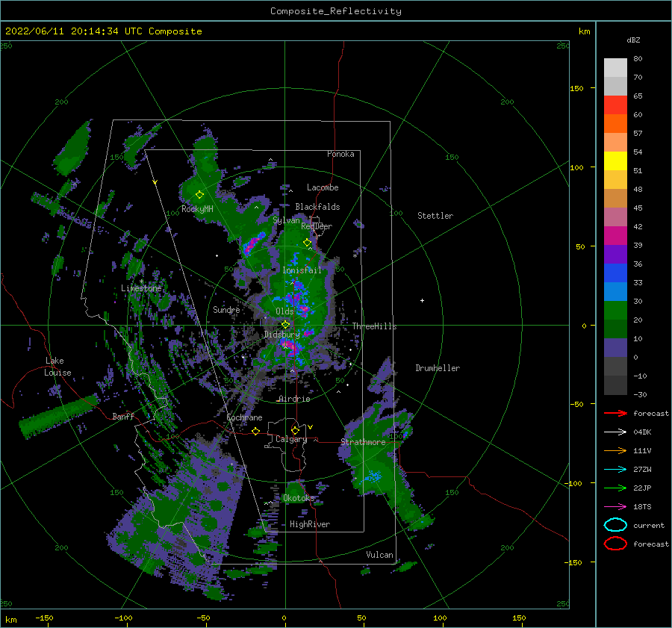
Task: Click the red 'forecast' ellipse legend icon
Action: [615, 544]
